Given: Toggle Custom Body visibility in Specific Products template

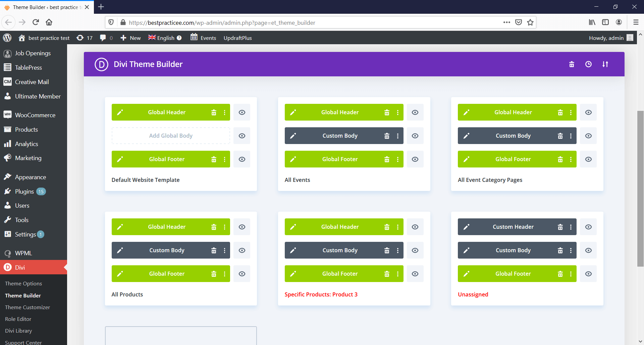Looking at the screenshot, I should pos(415,251).
